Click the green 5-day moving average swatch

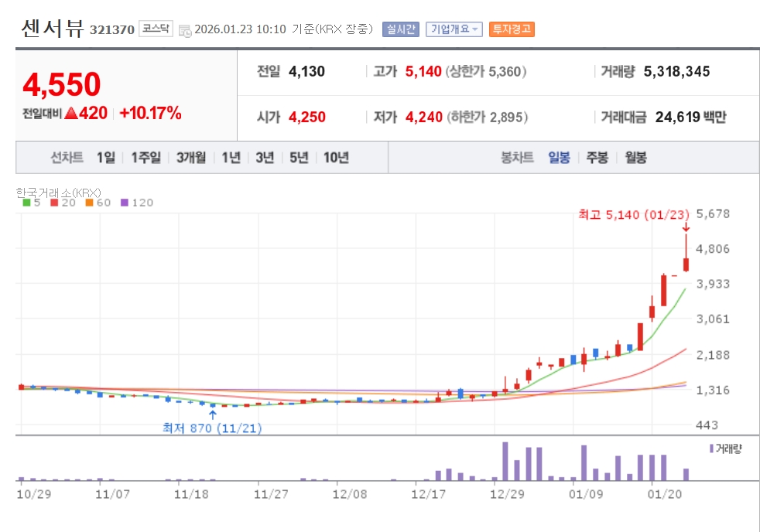click(27, 203)
